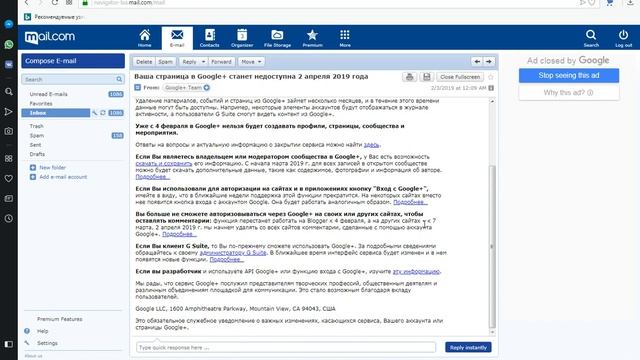
Task: Open VK in the browser sidebar
Action: tap(9, 64)
